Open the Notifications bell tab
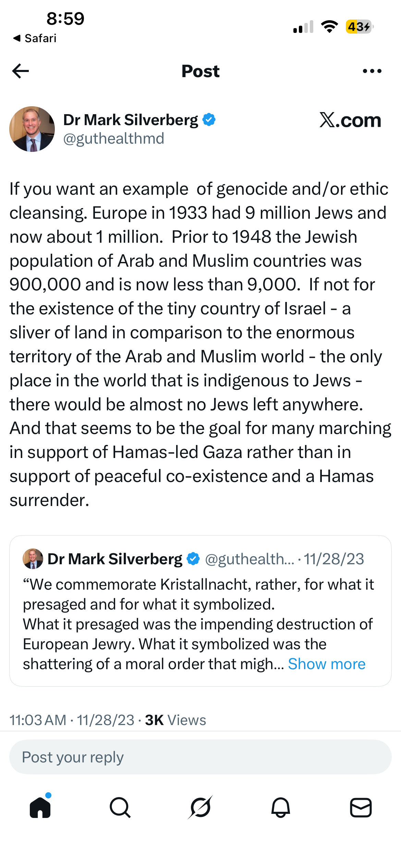 281,807
